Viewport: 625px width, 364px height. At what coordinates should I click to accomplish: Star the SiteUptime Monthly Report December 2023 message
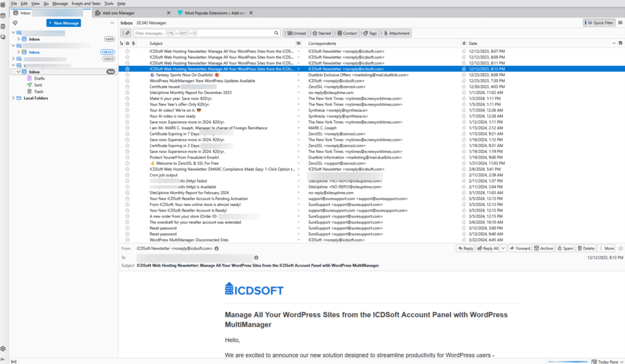coord(127,93)
